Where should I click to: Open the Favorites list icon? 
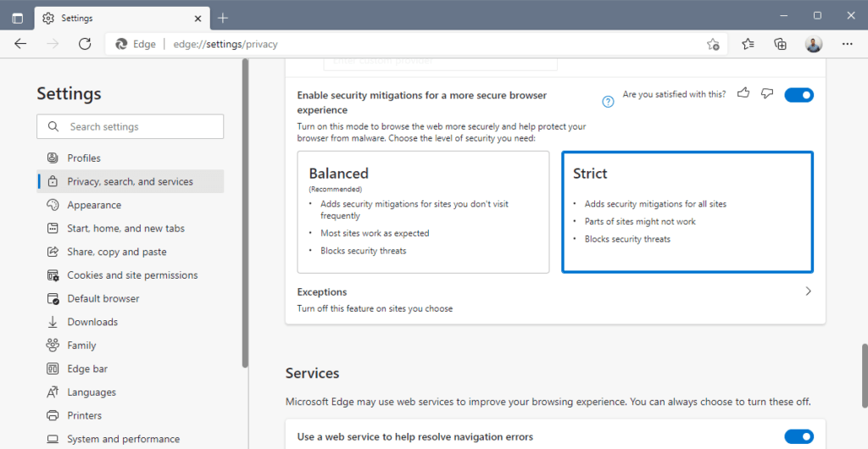coord(748,44)
